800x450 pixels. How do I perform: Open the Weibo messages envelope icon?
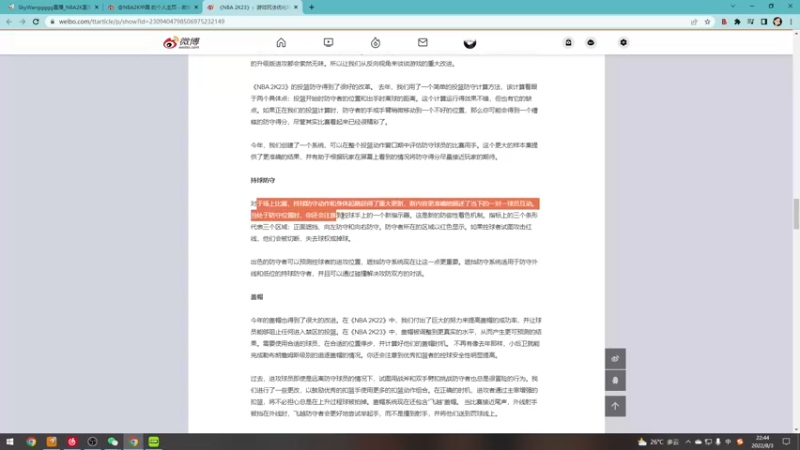click(422, 43)
